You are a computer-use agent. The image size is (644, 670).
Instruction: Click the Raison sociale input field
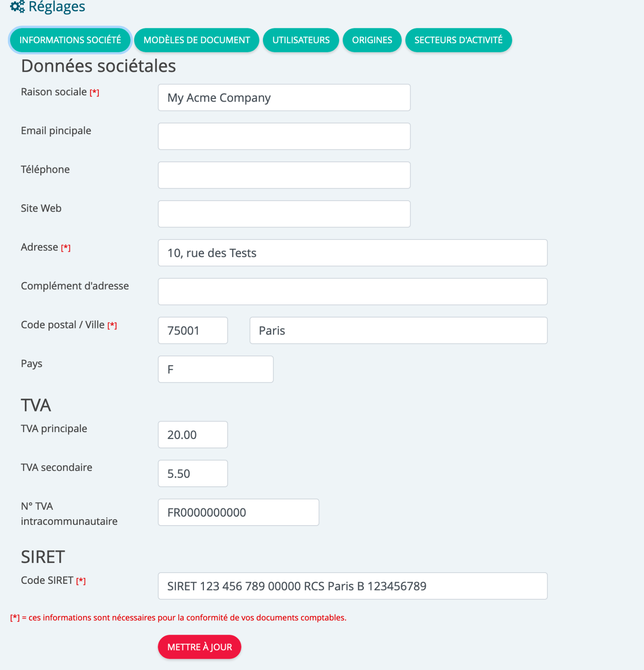click(284, 97)
